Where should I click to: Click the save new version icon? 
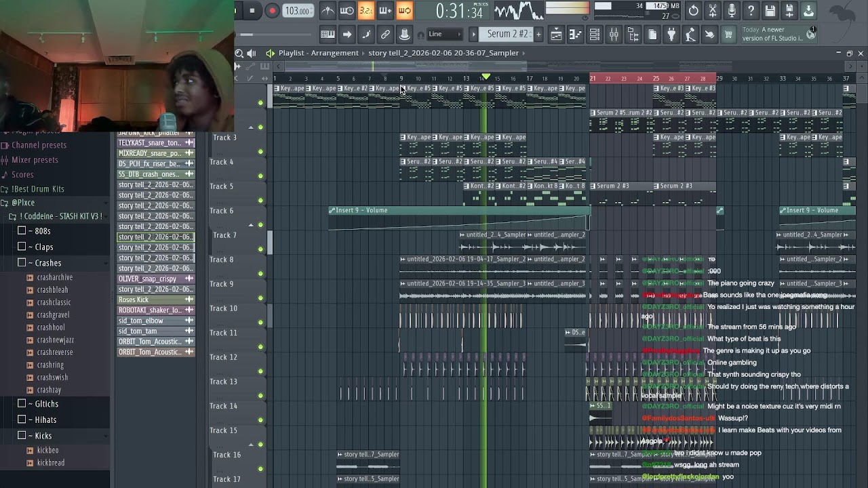(789, 10)
